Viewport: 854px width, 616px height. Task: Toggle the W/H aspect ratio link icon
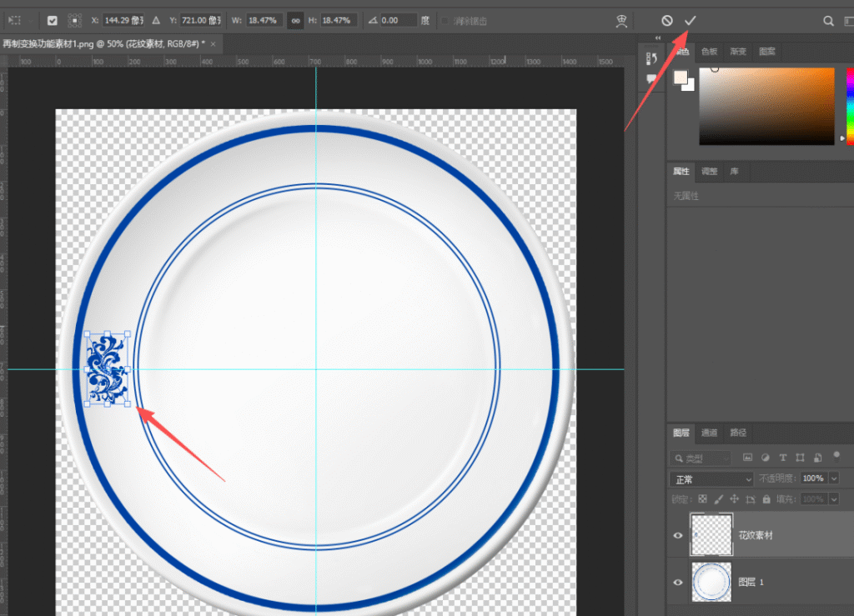click(x=295, y=21)
